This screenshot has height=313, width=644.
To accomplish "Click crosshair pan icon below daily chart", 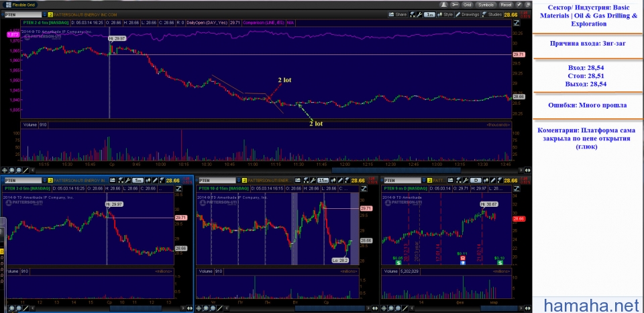I will point(384,308).
